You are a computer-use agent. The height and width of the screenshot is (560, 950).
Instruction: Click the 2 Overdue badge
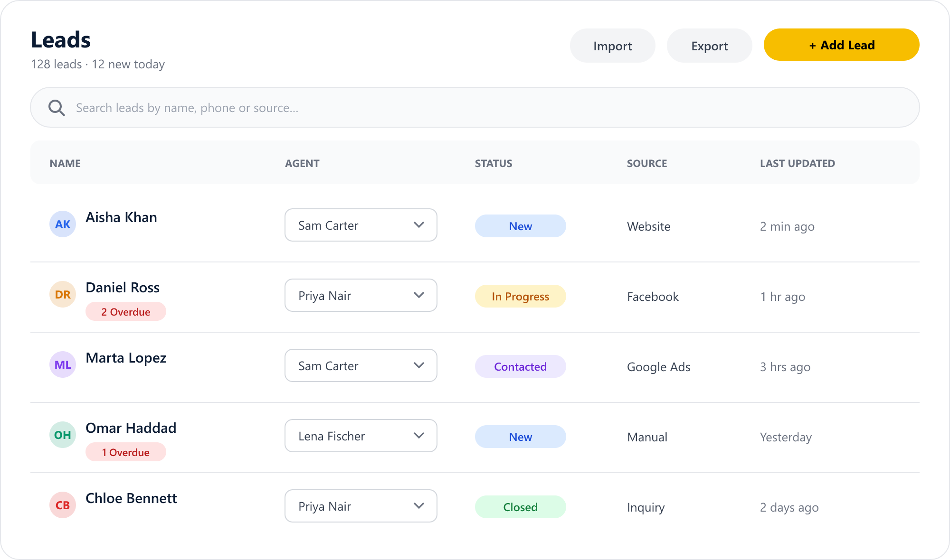126,311
